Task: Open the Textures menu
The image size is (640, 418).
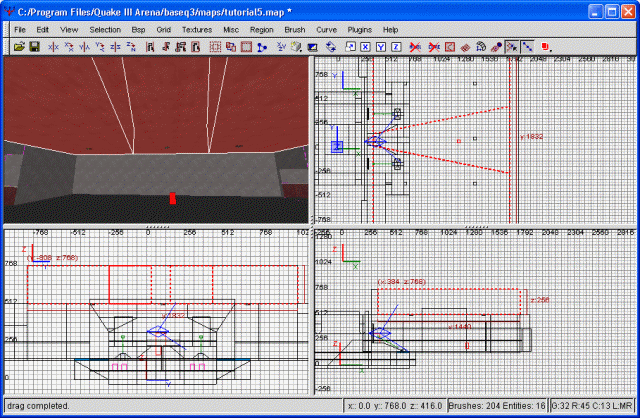Action: point(197,30)
